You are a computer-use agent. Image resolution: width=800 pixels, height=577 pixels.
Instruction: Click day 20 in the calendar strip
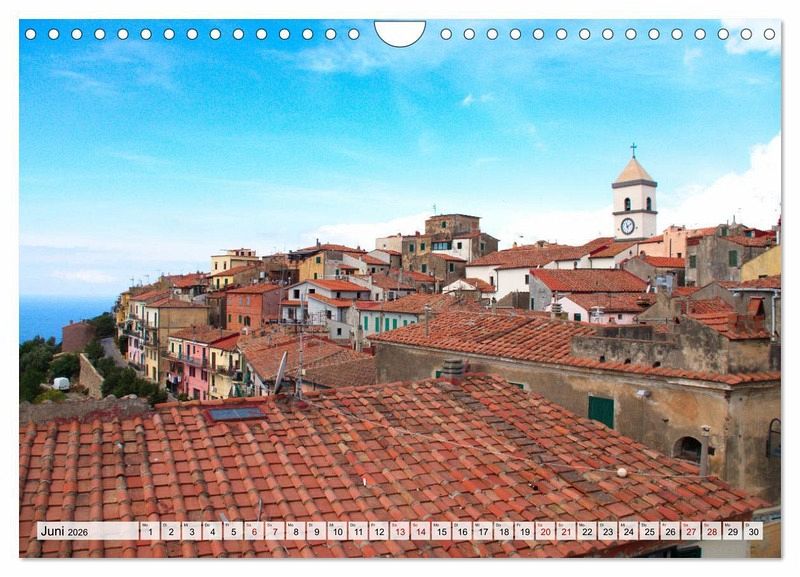[x=545, y=531]
